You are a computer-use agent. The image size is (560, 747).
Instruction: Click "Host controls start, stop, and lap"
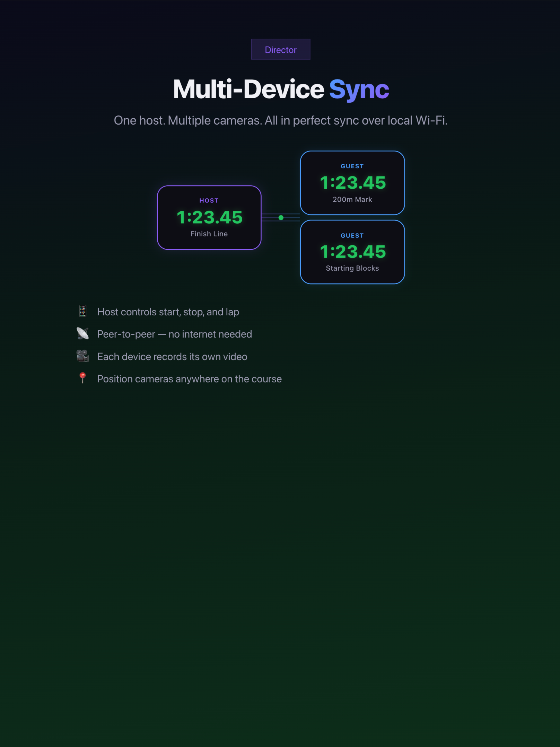(x=168, y=312)
